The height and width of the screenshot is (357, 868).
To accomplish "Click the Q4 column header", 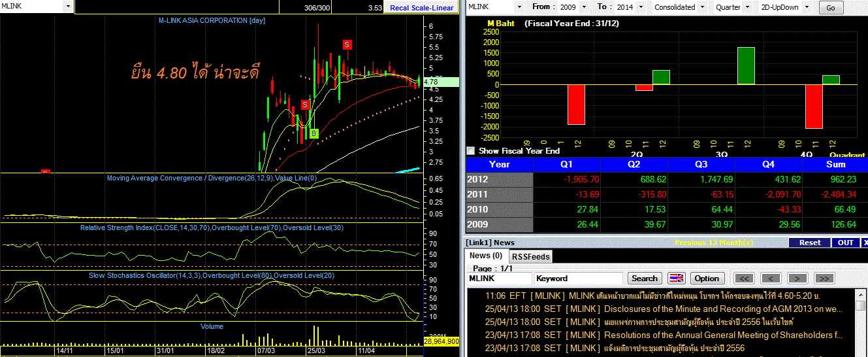I will pos(767,165).
